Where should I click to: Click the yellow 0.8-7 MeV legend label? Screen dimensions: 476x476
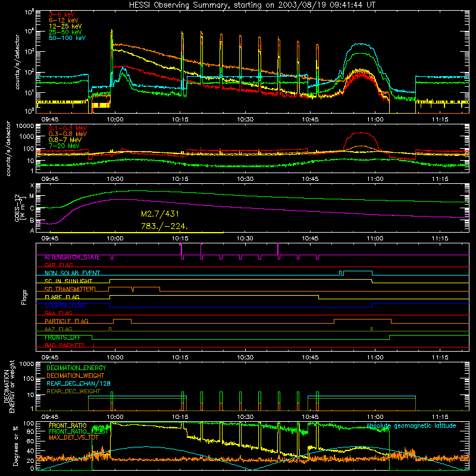65,140
